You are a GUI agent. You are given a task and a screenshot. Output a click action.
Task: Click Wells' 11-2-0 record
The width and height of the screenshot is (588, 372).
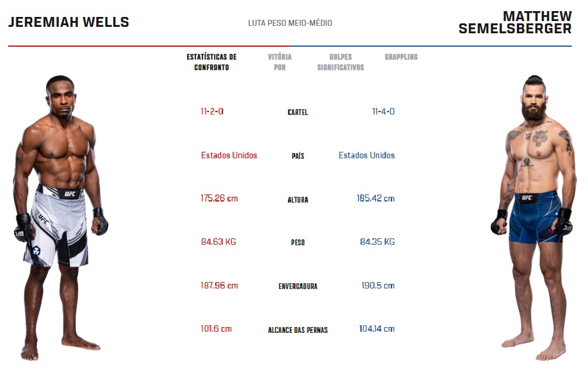pyautogui.click(x=212, y=111)
